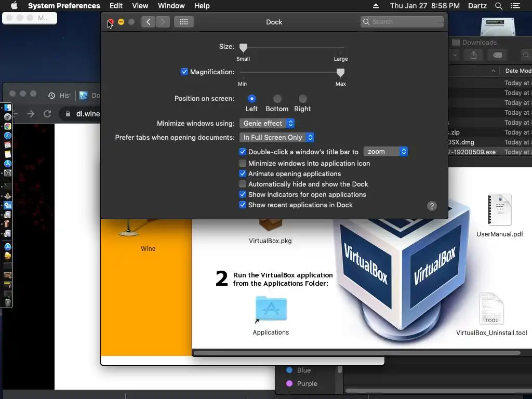Select the Purple color tag
Screen dimensions: 532x399
click(302, 384)
